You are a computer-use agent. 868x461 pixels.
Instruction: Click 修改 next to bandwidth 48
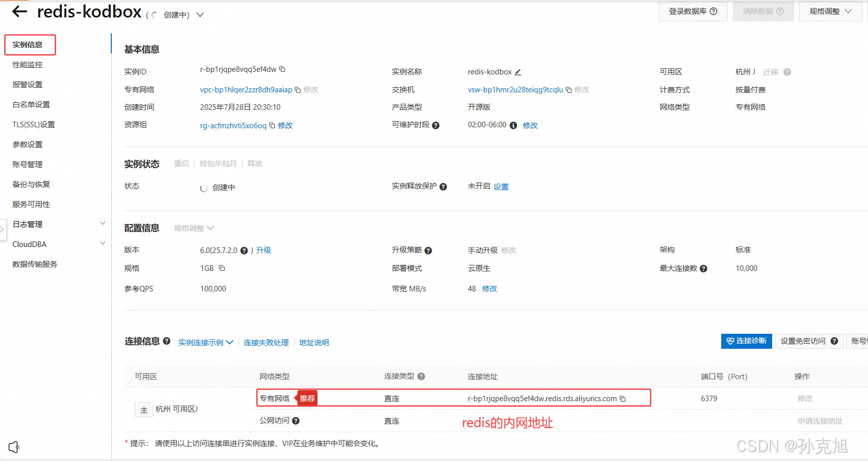pos(490,289)
